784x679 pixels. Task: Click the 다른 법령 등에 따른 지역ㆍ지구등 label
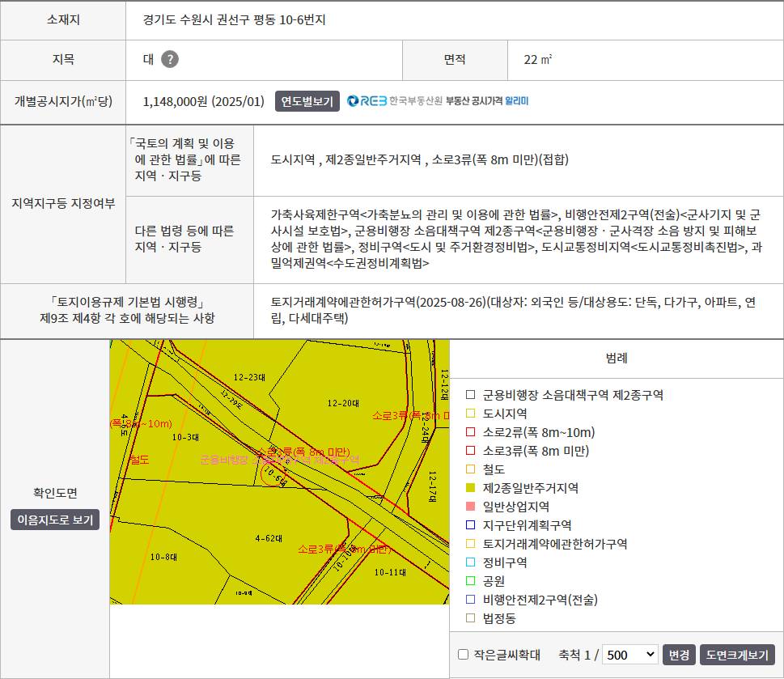click(184, 239)
